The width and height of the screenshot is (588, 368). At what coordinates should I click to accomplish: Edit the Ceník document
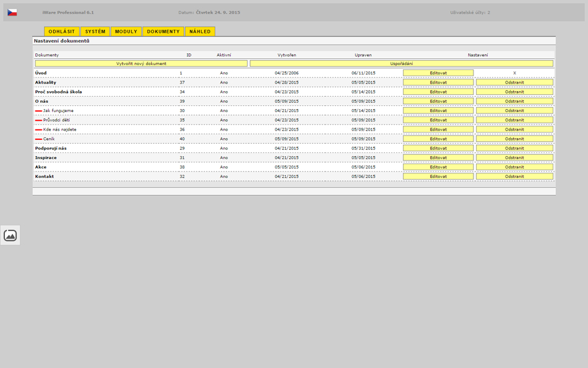[438, 139]
